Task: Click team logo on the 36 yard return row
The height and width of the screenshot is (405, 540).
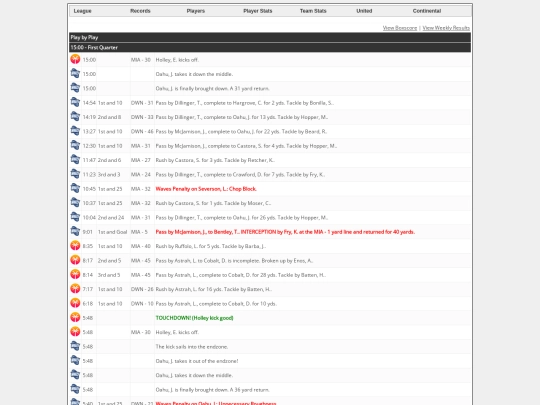Action: click(x=75, y=390)
